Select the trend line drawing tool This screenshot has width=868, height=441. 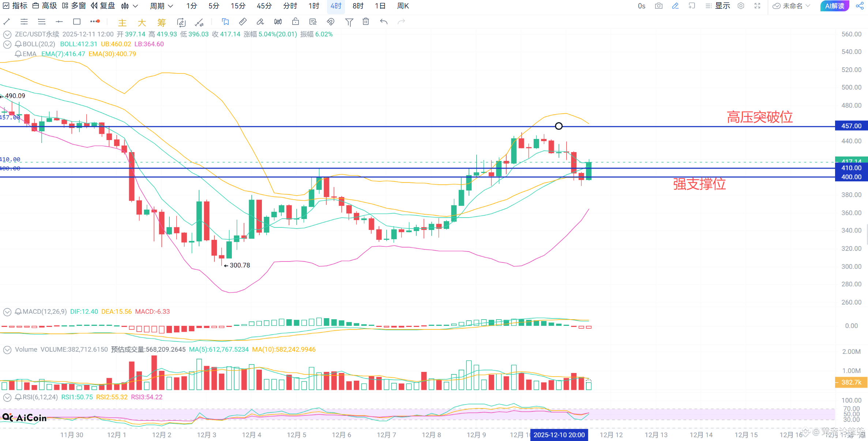(7, 22)
